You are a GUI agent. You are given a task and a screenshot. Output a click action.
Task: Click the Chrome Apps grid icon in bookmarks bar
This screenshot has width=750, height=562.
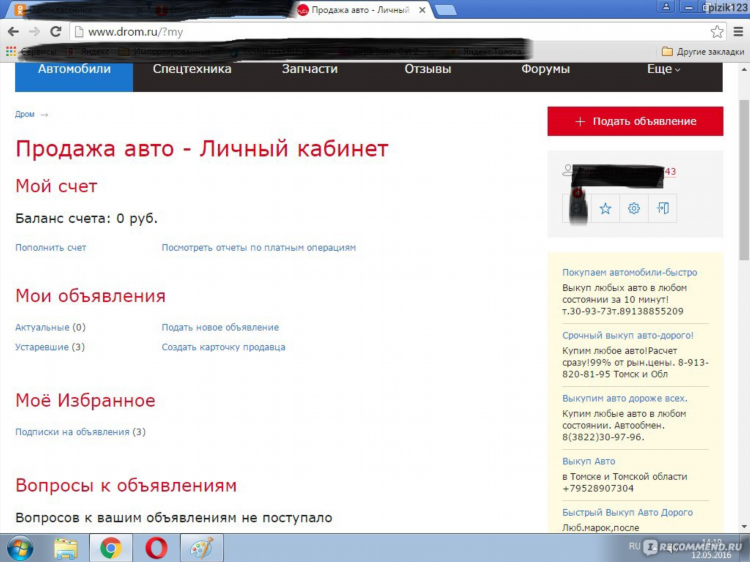coord(11,51)
